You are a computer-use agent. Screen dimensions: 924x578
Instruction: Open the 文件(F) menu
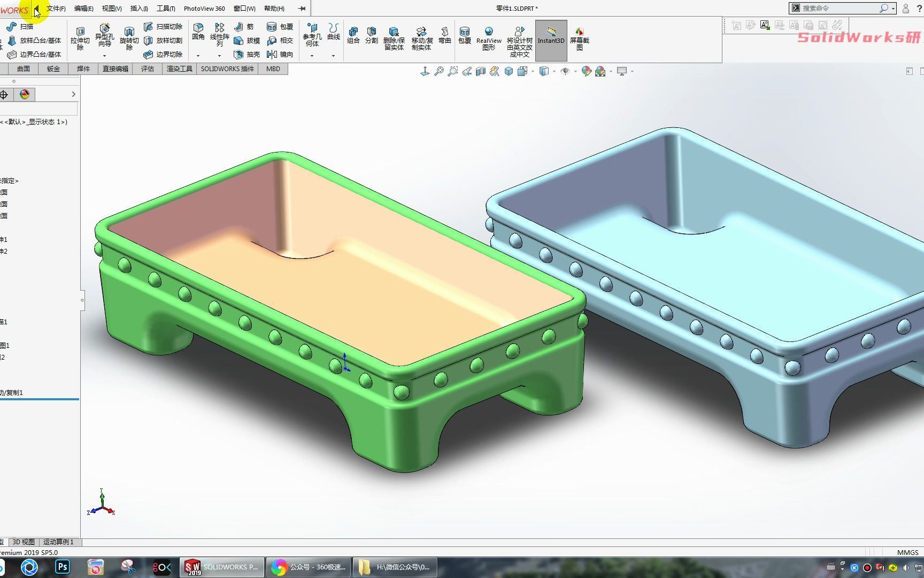tap(56, 9)
